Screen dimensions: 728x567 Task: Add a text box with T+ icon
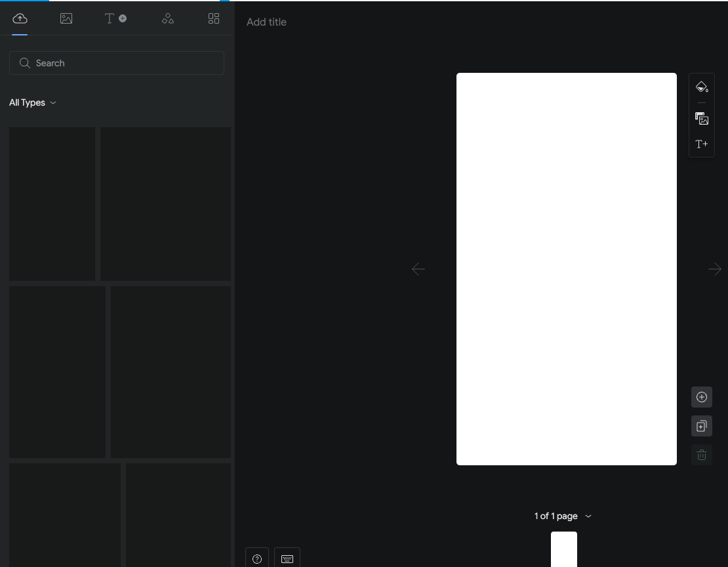pyautogui.click(x=702, y=144)
